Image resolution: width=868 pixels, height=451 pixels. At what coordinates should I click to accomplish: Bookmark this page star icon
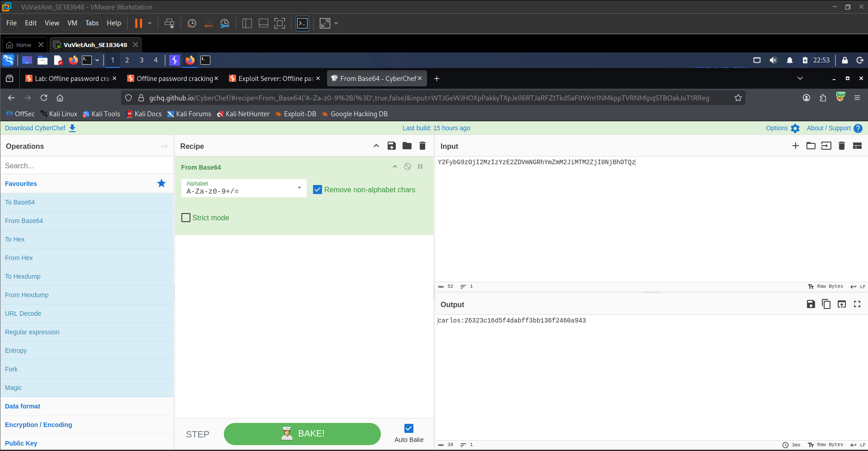[738, 98]
